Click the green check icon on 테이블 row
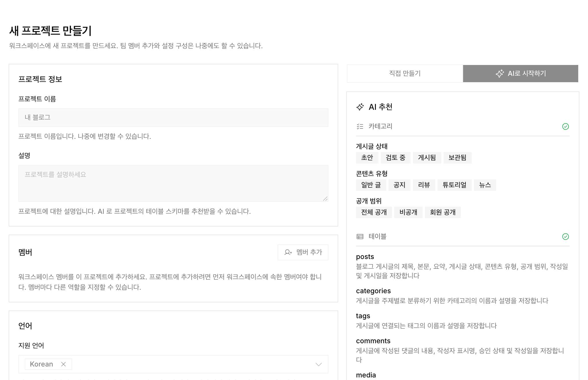Image resolution: width=588 pixels, height=380 pixels. [566, 237]
